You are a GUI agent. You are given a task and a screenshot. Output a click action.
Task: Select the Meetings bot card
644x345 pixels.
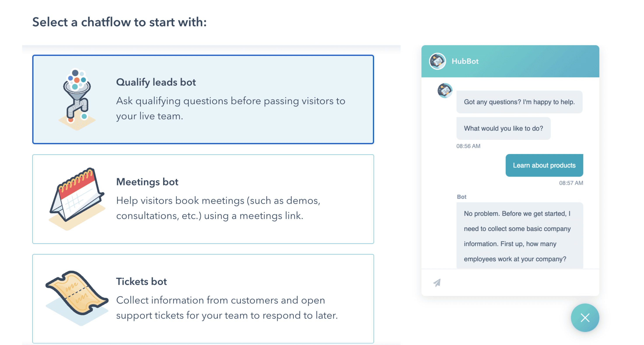pos(203,199)
